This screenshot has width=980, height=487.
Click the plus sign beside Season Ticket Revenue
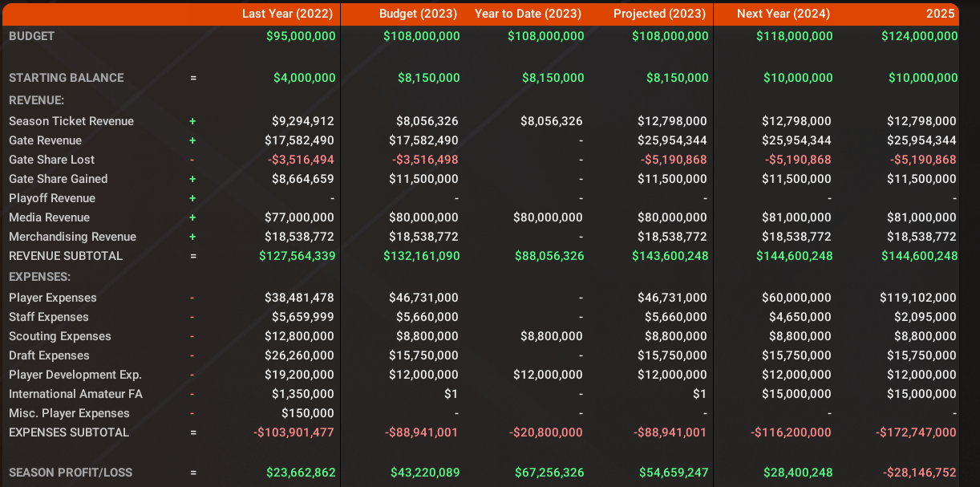[x=192, y=121]
